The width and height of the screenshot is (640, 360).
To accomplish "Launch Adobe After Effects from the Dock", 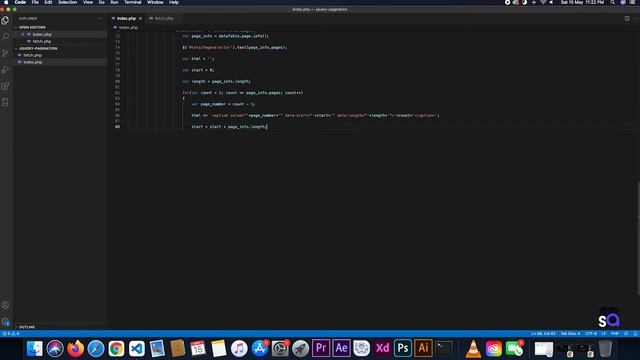I will tap(341, 349).
